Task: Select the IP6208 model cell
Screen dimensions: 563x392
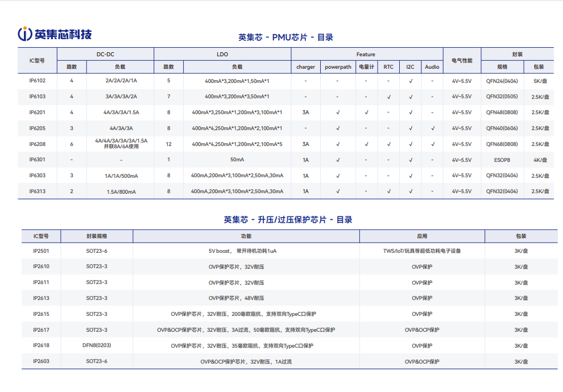Action: pos(38,144)
